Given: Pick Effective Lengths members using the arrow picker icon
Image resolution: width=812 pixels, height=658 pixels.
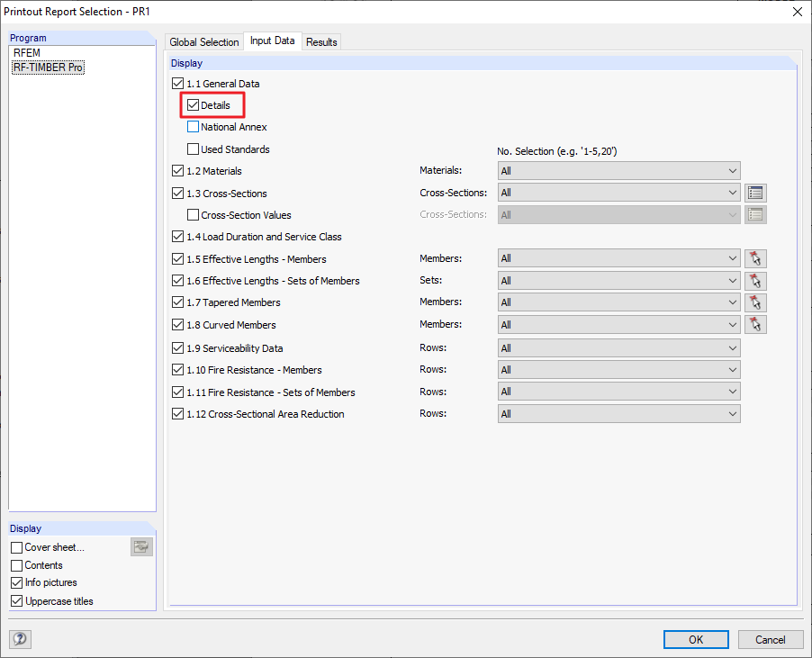Looking at the screenshot, I should [x=755, y=258].
